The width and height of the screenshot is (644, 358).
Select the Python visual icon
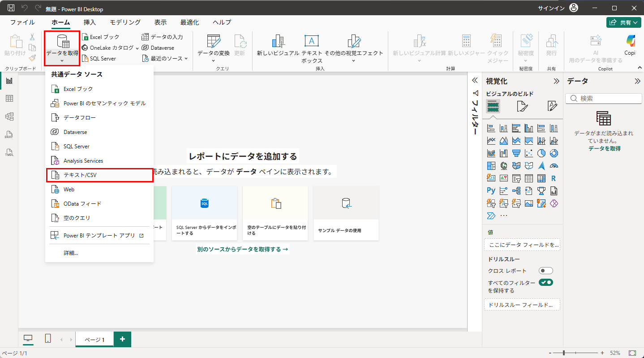click(x=491, y=191)
